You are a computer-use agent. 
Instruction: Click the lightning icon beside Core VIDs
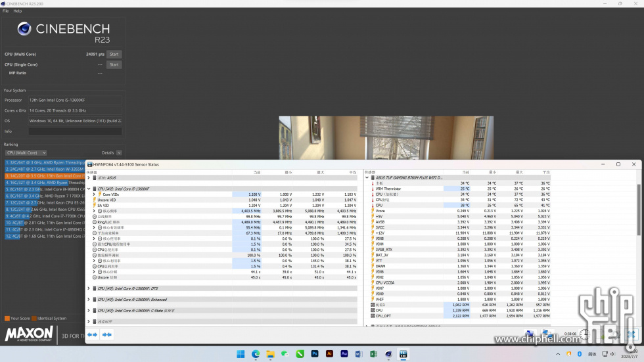click(100, 194)
